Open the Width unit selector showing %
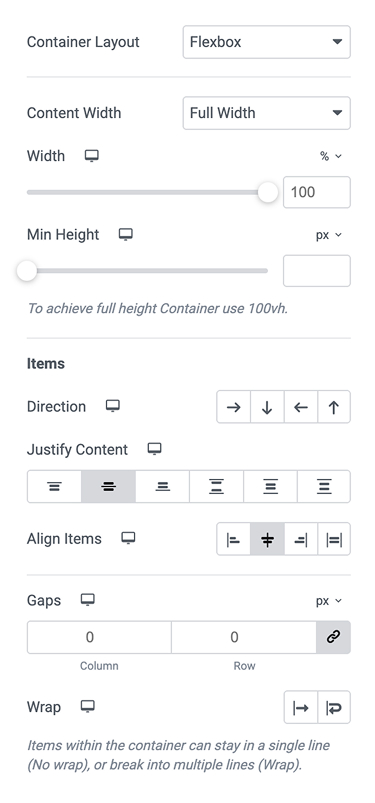The image size is (375, 803). [x=330, y=156]
